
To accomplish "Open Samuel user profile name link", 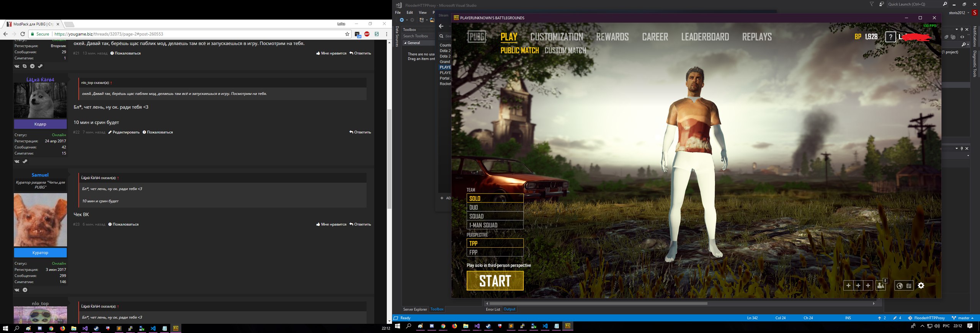I will click(40, 175).
